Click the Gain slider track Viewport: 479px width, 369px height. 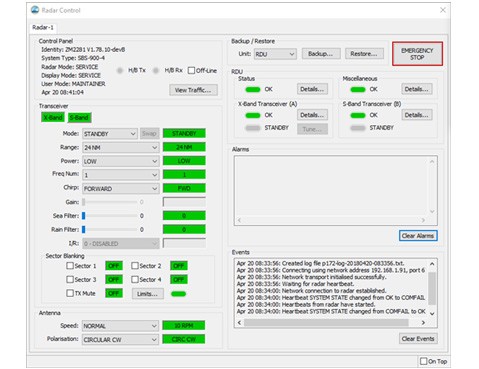pos(110,202)
